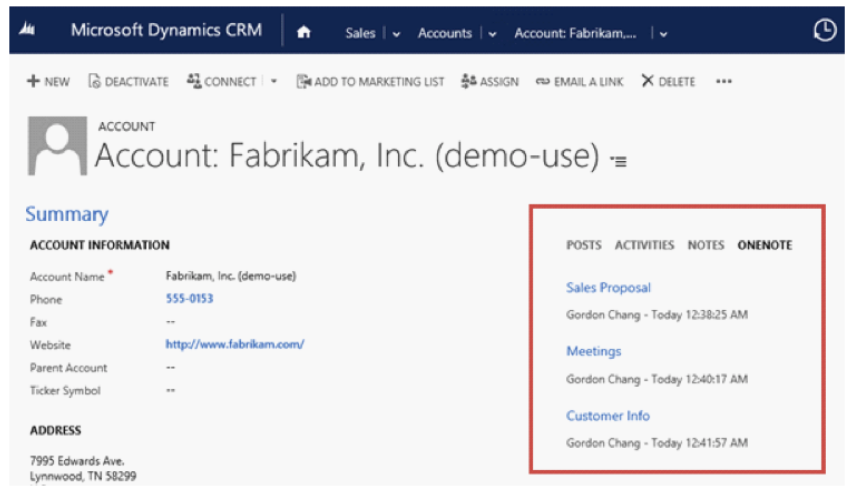
Task: Click the Website field label
Action: (50, 345)
